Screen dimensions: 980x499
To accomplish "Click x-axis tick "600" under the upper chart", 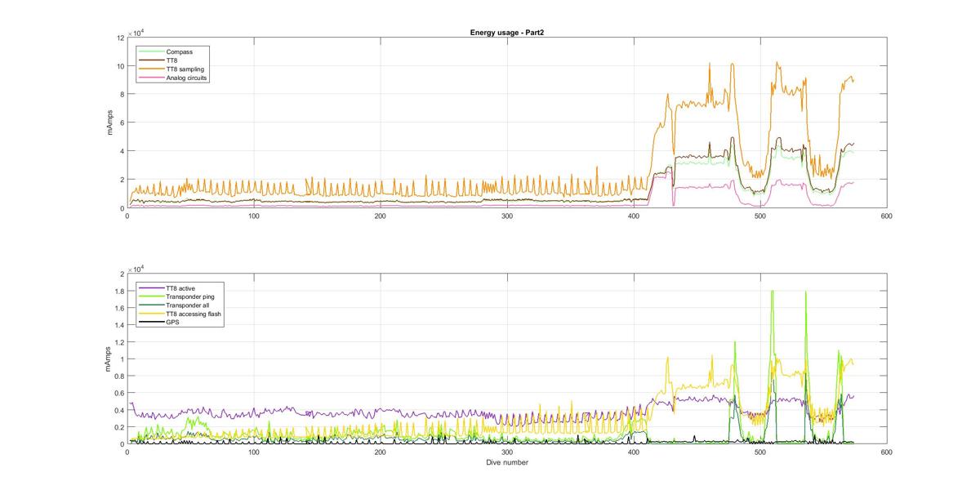I will 886,216.
